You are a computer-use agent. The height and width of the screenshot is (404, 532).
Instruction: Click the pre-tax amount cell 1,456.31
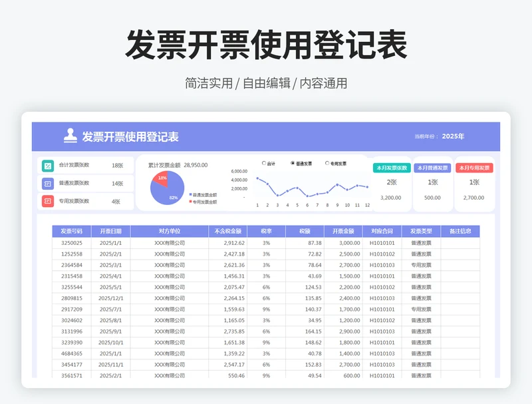point(227,276)
